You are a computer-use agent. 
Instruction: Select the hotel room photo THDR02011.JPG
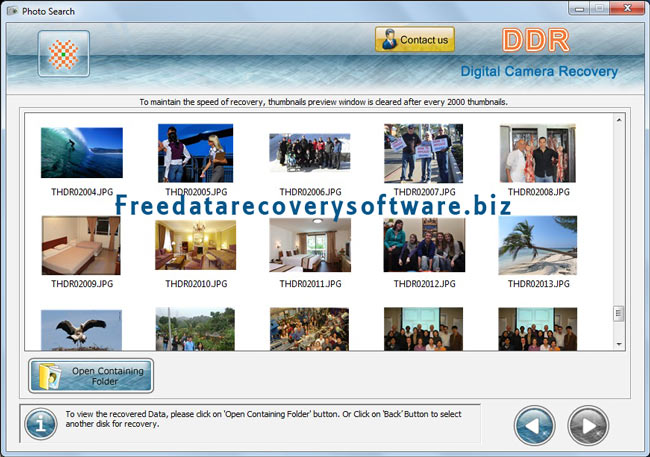(x=310, y=245)
